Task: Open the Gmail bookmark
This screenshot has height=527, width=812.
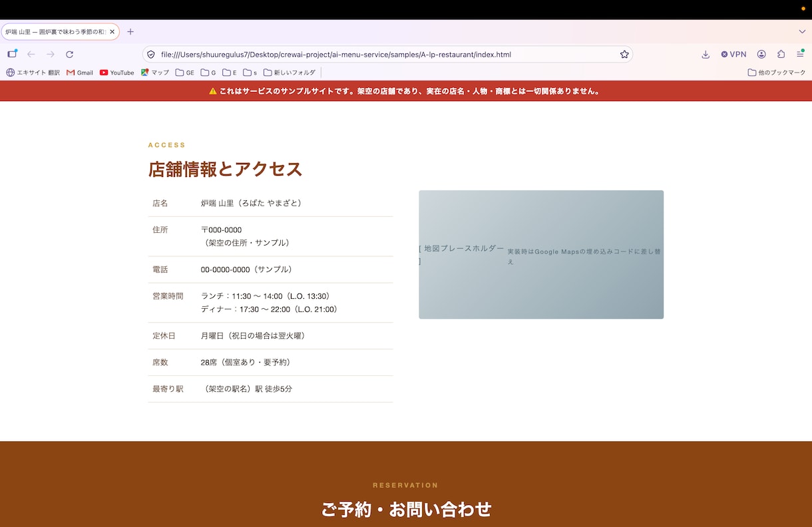Action: (x=80, y=73)
